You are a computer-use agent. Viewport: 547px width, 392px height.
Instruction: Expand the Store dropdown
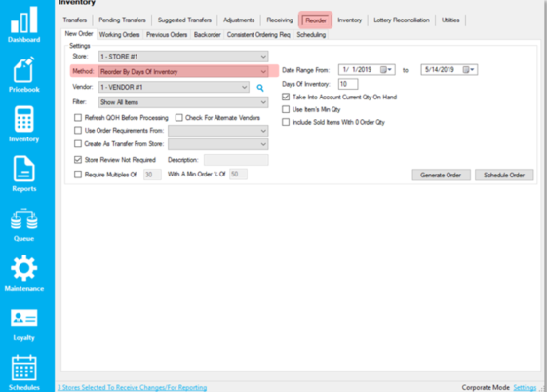point(183,57)
